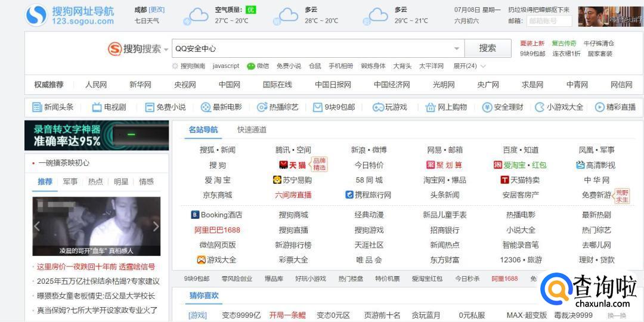Switch to the 猜你喜欢 tab
644x322 pixels.
click(x=204, y=296)
